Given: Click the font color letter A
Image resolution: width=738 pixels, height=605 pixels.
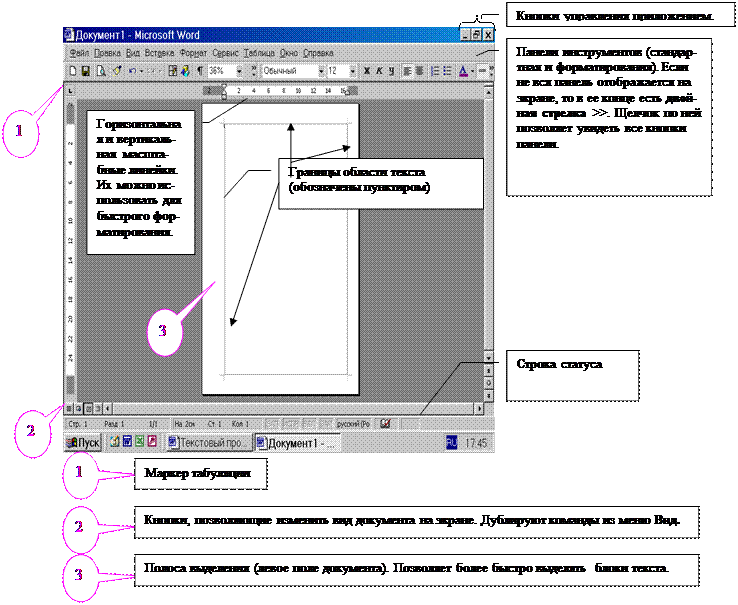Looking at the screenshot, I should click(464, 71).
